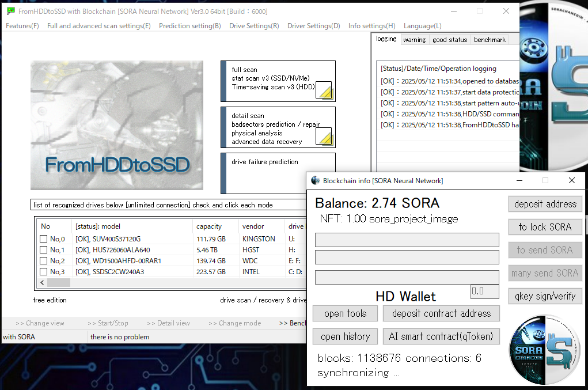The image size is (588, 390).
Task: Open the Drive Settings(R) menu
Action: pos(254,26)
